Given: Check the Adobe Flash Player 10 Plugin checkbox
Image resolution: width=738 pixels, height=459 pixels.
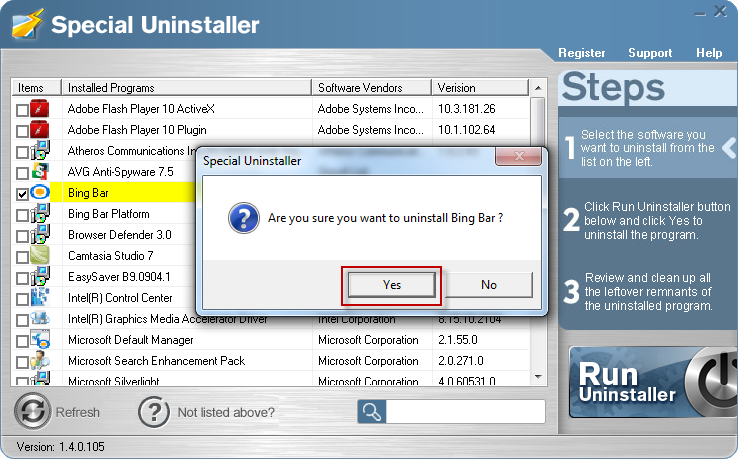Looking at the screenshot, I should tap(22, 131).
